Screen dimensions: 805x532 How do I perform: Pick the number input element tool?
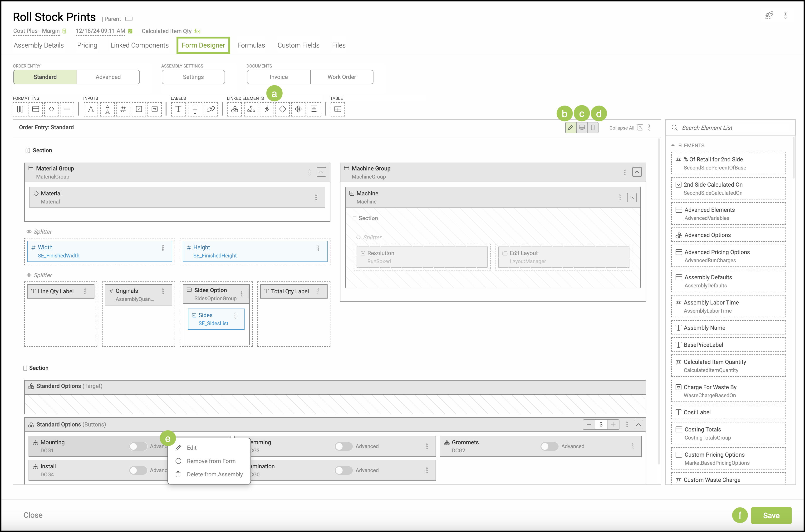(x=123, y=109)
